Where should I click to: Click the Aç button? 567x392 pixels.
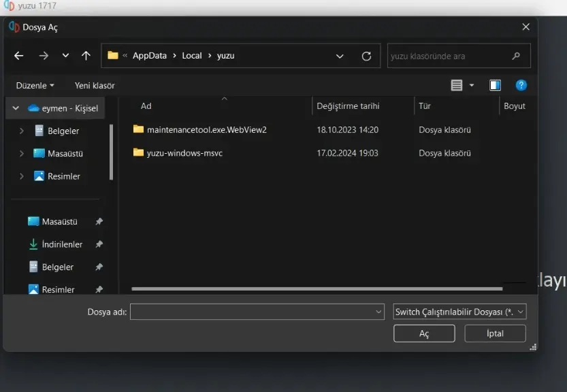click(x=424, y=333)
